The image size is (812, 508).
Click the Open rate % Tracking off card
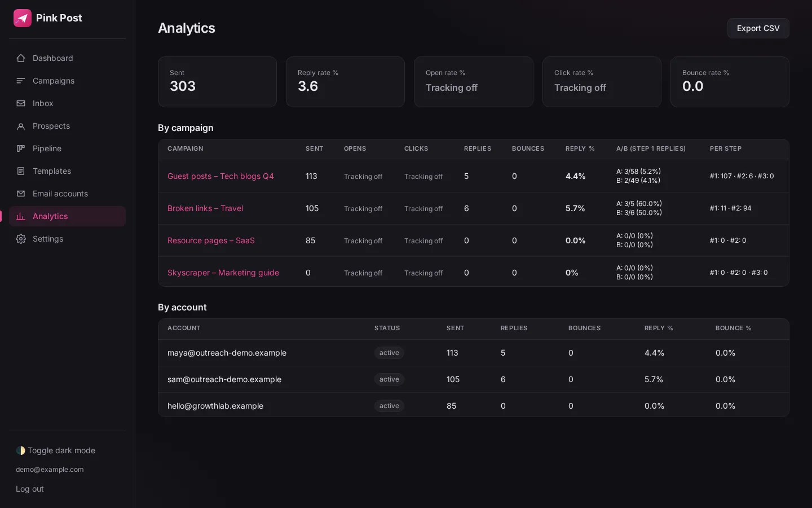click(474, 82)
